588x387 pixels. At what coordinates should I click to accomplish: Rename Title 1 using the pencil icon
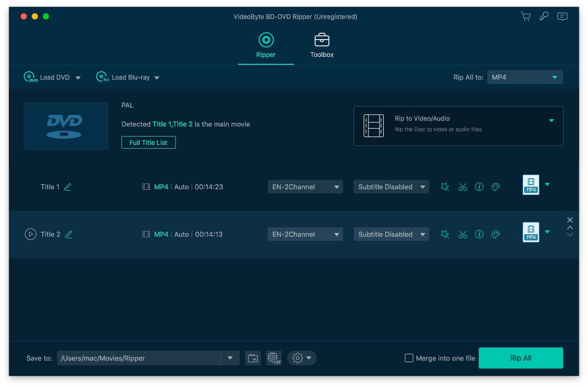(68, 187)
